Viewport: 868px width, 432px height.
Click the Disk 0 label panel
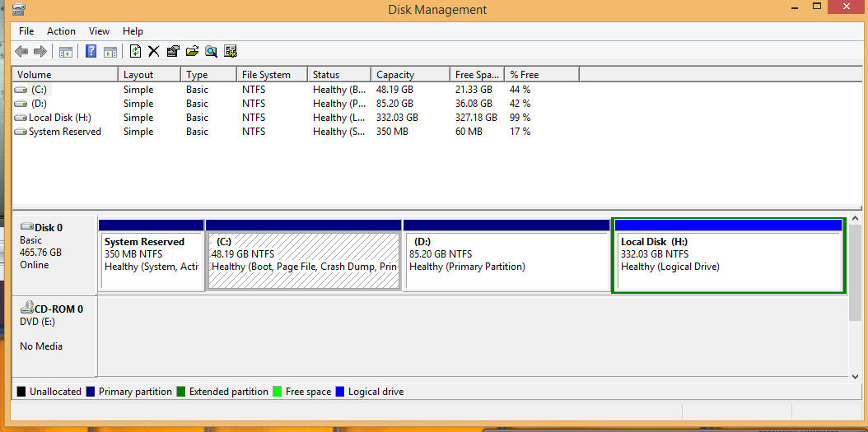click(54, 255)
